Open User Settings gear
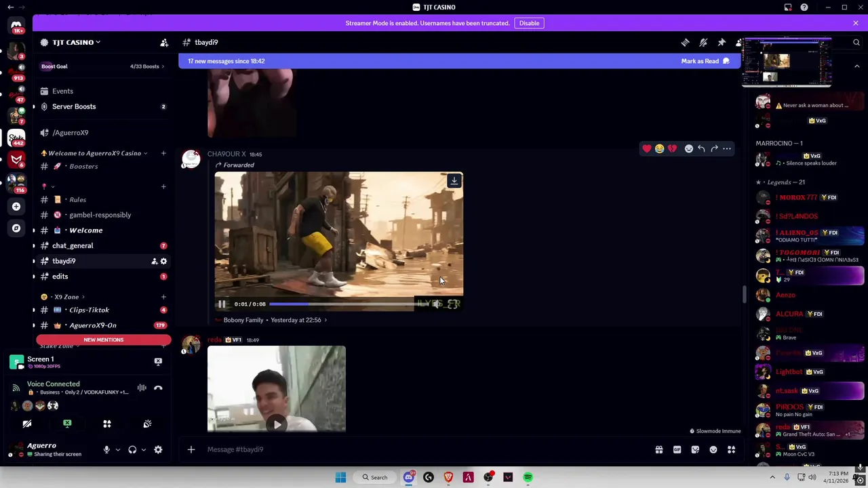Image resolution: width=868 pixels, height=488 pixels. tap(158, 449)
